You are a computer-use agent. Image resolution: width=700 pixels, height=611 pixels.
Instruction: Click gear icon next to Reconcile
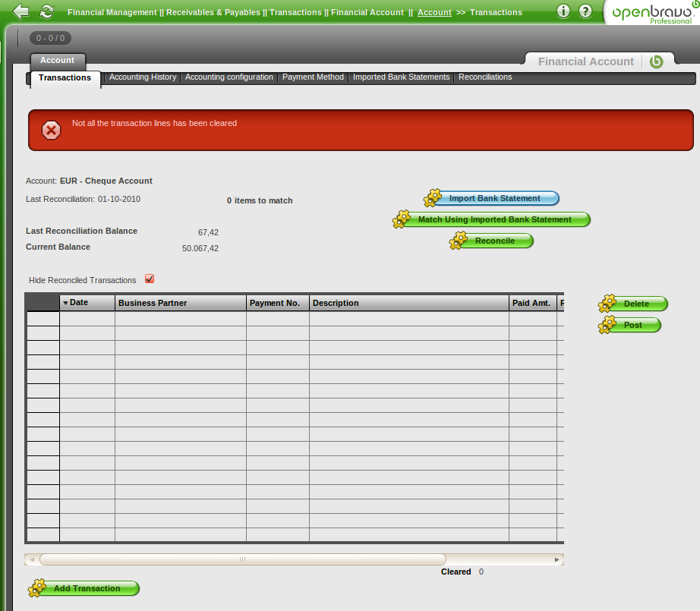pyautogui.click(x=459, y=241)
